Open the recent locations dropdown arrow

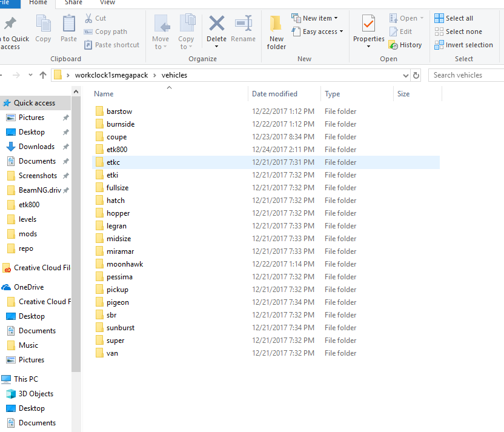coord(30,75)
